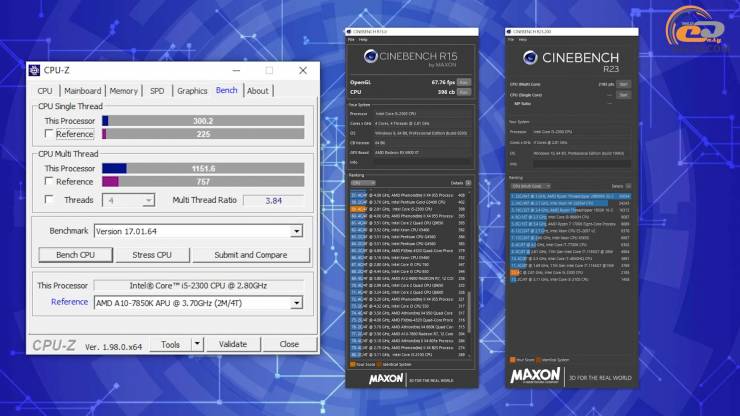Expand the Reference processor dropdown
This screenshot has height=416, width=740.
(x=296, y=303)
